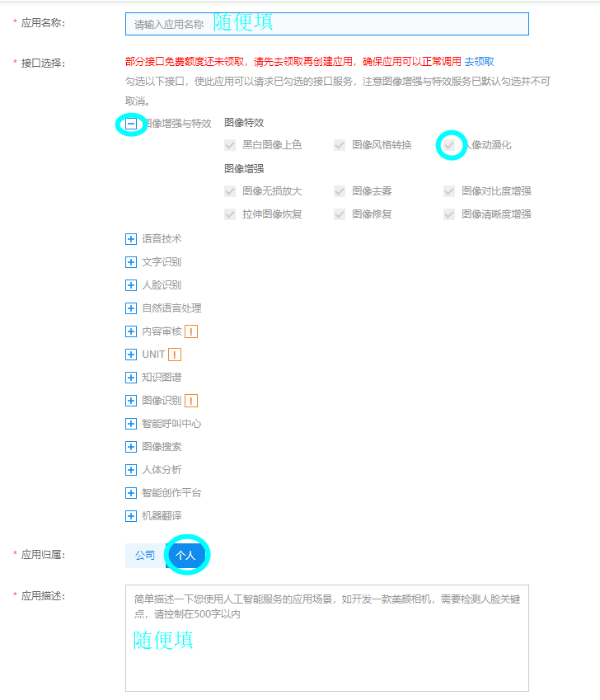Click the 智能创作平台 tree label

[x=171, y=493]
